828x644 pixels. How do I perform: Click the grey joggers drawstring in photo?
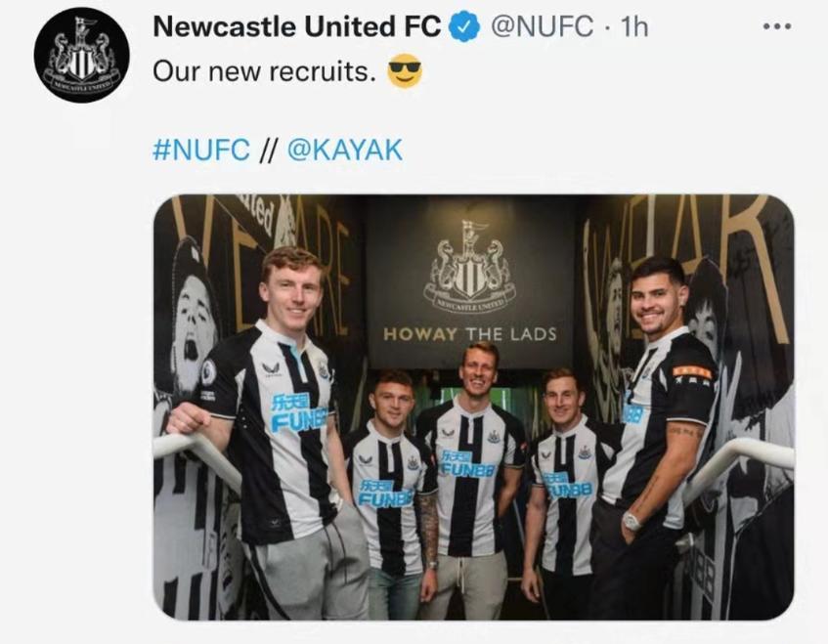tap(462, 575)
